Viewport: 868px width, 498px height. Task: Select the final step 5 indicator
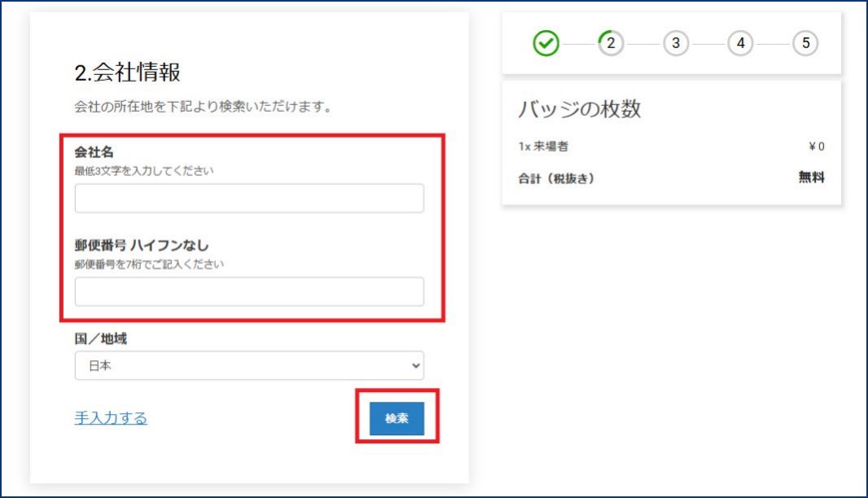[806, 44]
